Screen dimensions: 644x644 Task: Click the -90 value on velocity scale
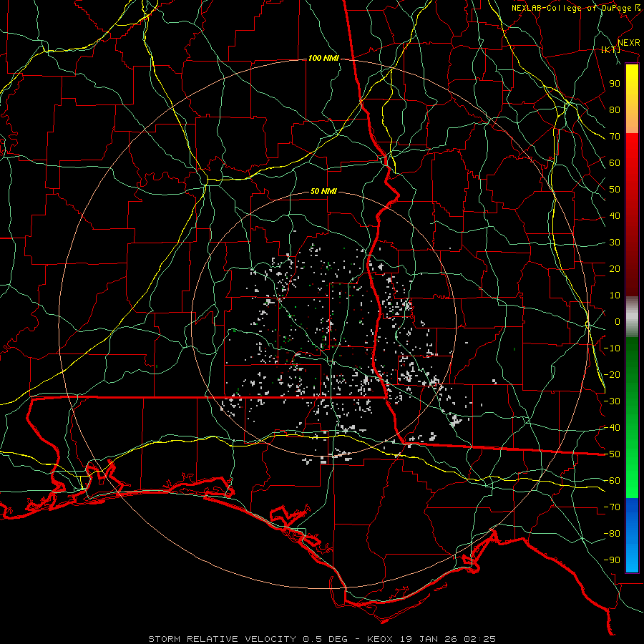(612, 560)
